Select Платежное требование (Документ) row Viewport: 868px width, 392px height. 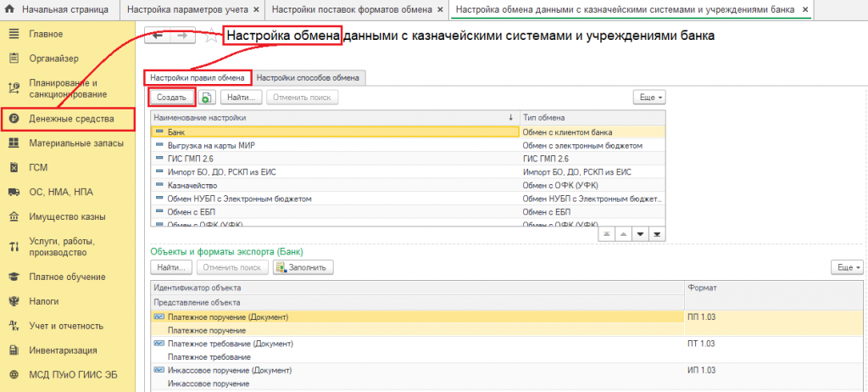pyautogui.click(x=417, y=344)
